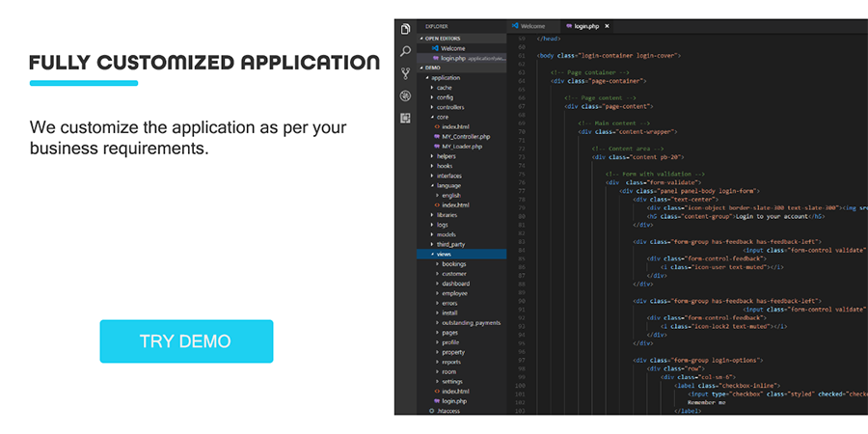The height and width of the screenshot is (434, 868).
Task: Switch to the Welcome editor tab
Action: coord(529,26)
